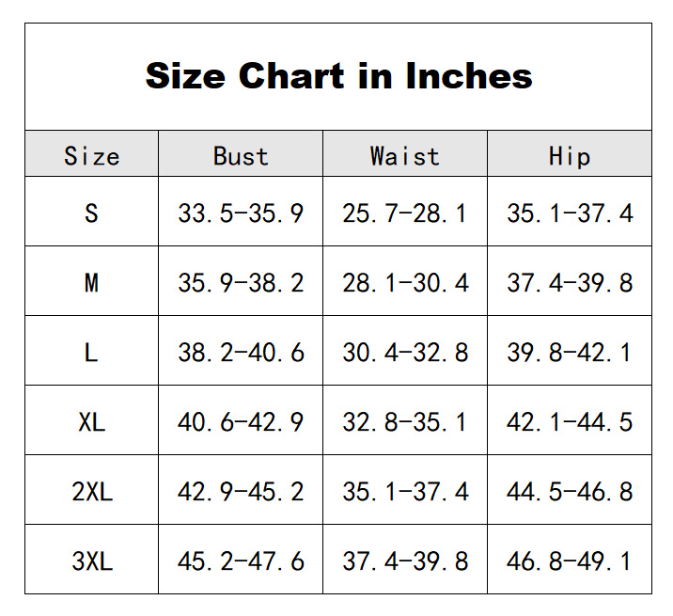The image size is (673, 616).
Task: Select the Waist column header
Action: [405, 154]
